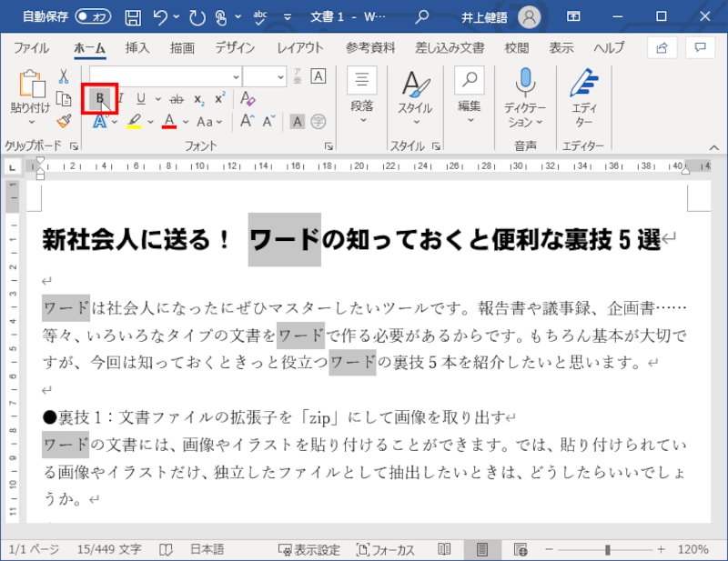The height and width of the screenshot is (561, 728).
Task: Select the subscript icon
Action: pyautogui.click(x=198, y=98)
